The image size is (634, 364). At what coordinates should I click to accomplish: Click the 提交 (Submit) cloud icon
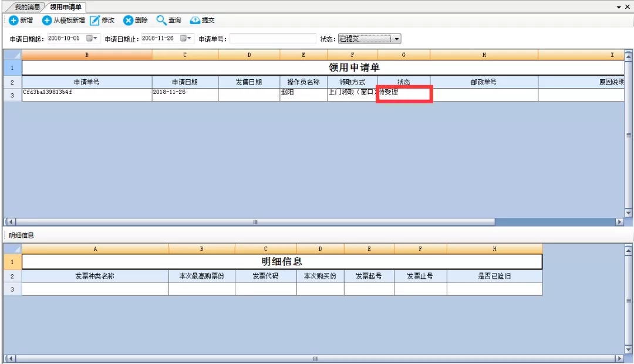click(195, 21)
